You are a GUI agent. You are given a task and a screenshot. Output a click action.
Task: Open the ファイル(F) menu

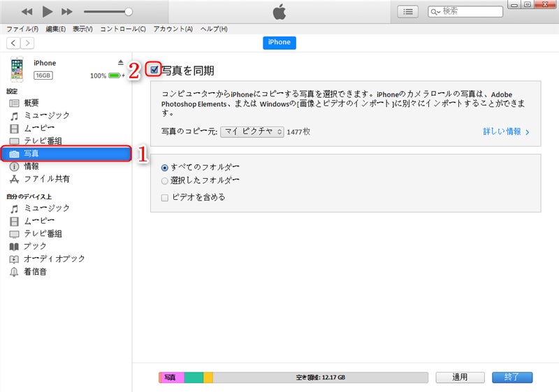pyautogui.click(x=22, y=29)
